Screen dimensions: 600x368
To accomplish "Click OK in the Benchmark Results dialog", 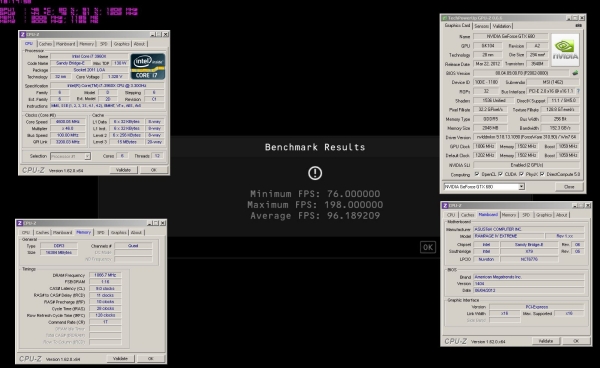I will click(428, 248).
